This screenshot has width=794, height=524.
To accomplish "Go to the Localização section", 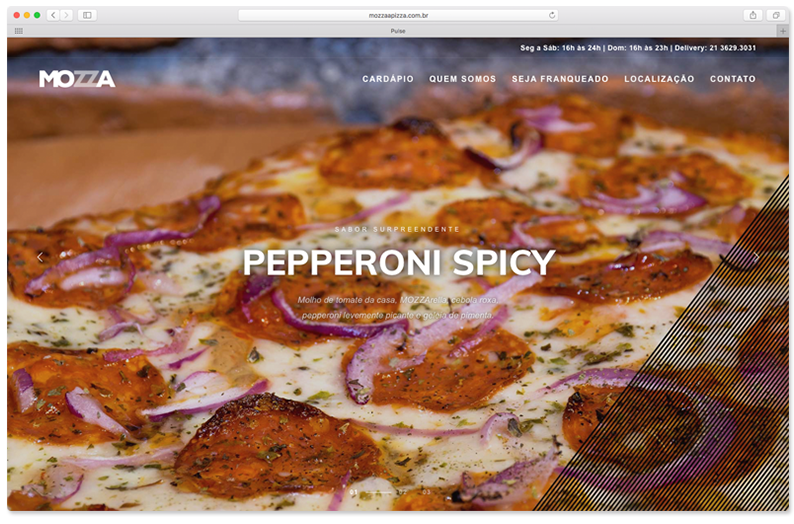I will 659,79.
